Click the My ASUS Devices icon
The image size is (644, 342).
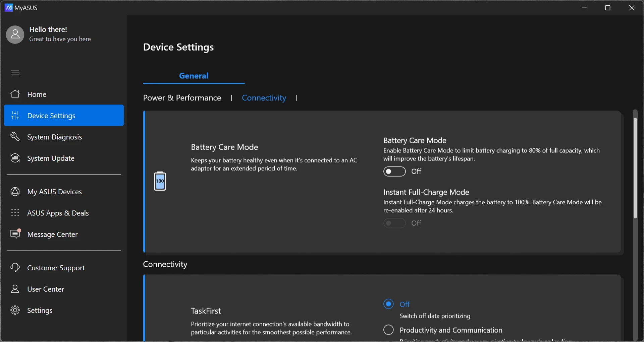click(x=15, y=192)
